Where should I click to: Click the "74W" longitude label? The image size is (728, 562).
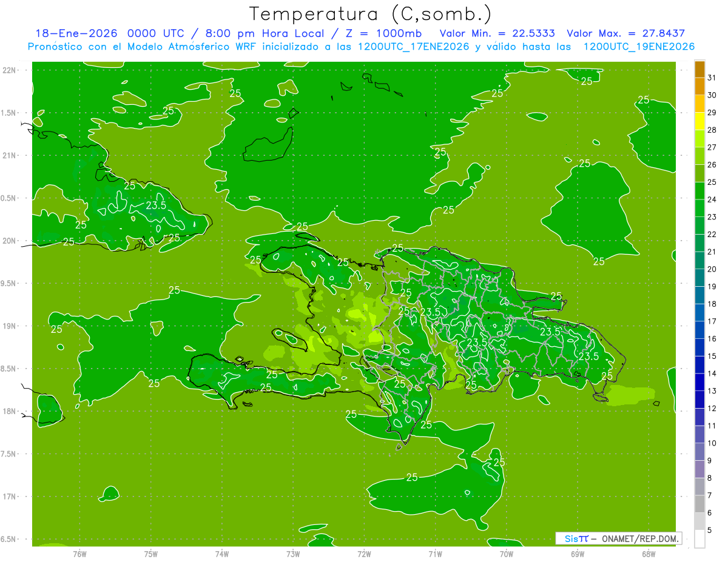(x=222, y=554)
